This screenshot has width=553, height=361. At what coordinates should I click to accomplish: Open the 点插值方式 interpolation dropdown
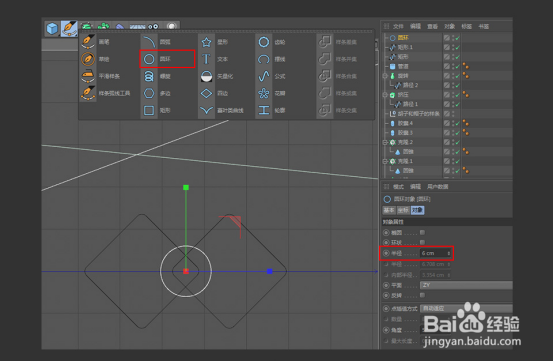coord(466,308)
